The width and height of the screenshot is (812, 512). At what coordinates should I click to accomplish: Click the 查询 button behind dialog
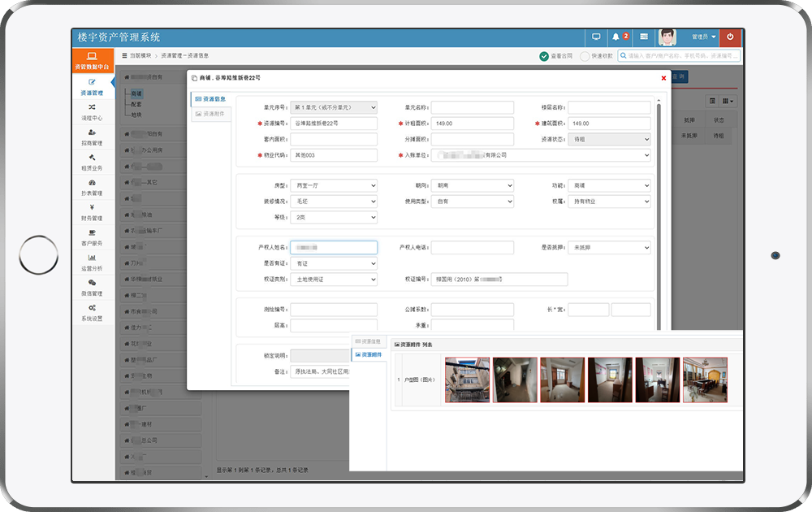coord(680,76)
